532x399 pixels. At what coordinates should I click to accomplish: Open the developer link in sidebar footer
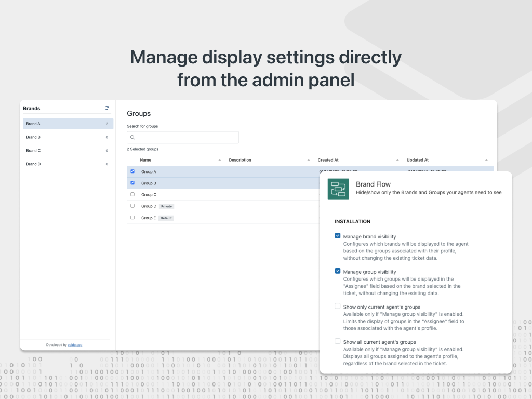75,345
